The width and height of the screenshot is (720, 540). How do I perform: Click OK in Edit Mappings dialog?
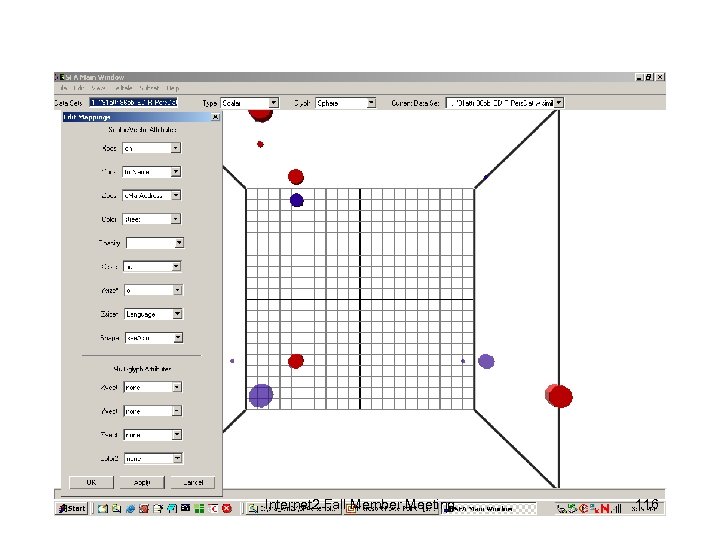pyautogui.click(x=91, y=482)
